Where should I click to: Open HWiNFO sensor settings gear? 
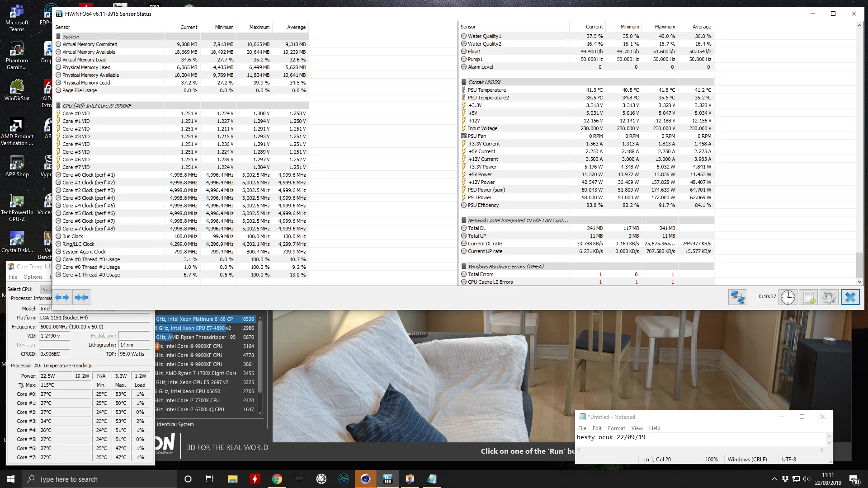click(x=829, y=297)
